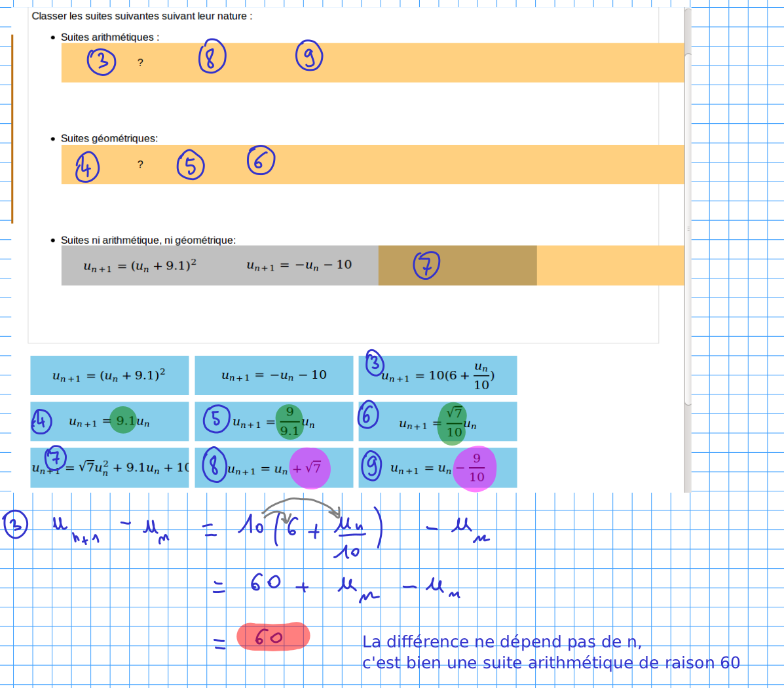The image size is (784, 688).
Task: Click card 3 with formula 10(6 + u_n/10)
Action: (438, 375)
